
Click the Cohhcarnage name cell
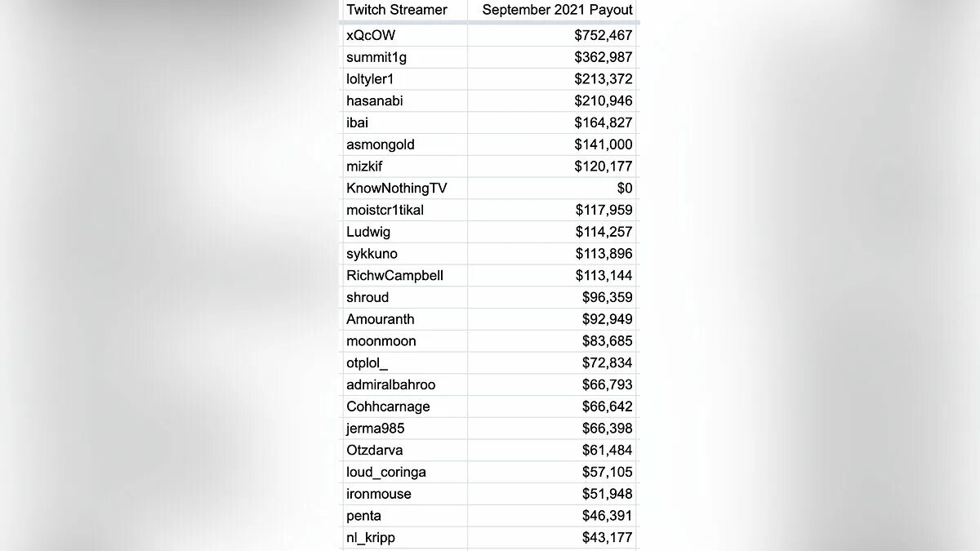(x=403, y=407)
